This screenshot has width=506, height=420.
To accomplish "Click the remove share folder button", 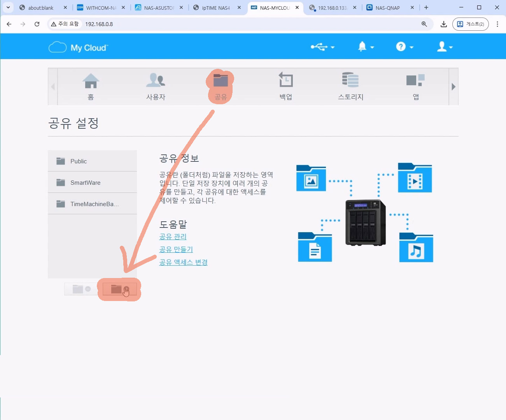I will [81, 289].
